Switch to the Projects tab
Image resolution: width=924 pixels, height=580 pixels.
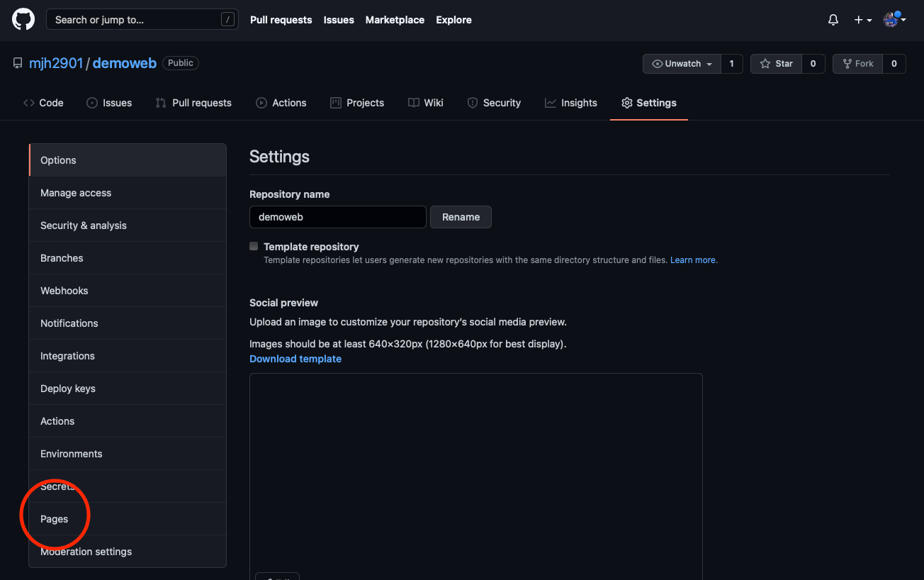click(357, 103)
